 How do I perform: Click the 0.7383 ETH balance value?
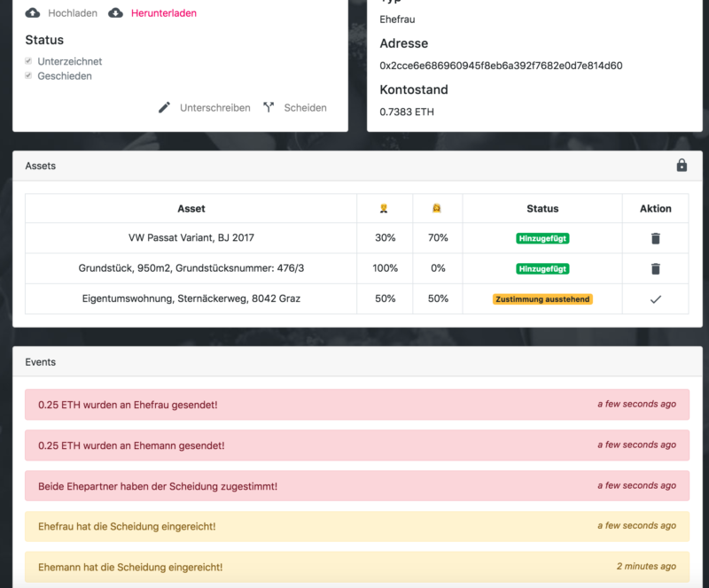[x=407, y=112]
